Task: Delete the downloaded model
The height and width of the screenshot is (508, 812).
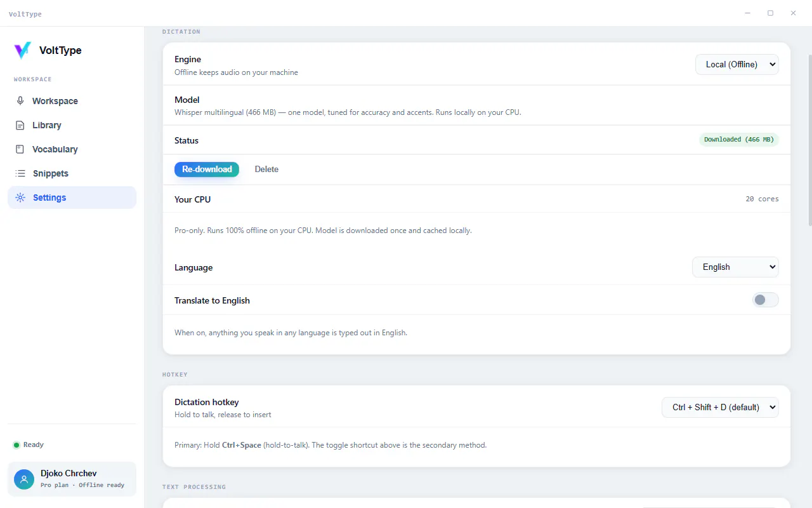Action: point(266,169)
